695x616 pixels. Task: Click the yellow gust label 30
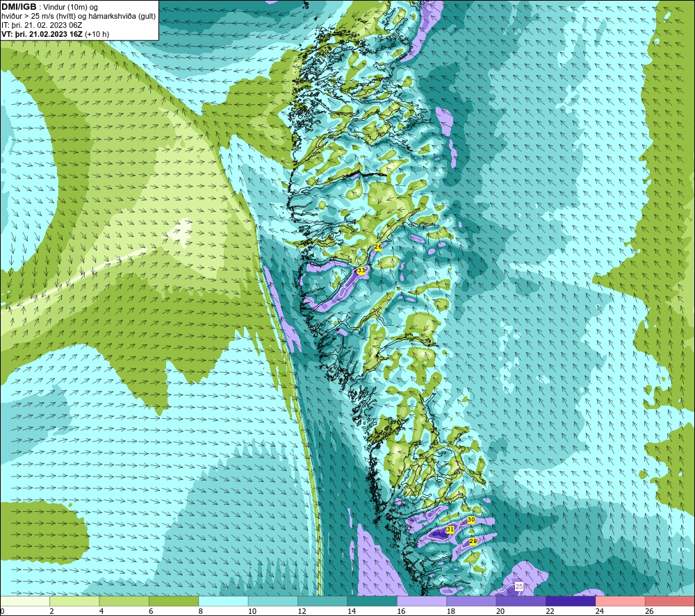(x=471, y=520)
